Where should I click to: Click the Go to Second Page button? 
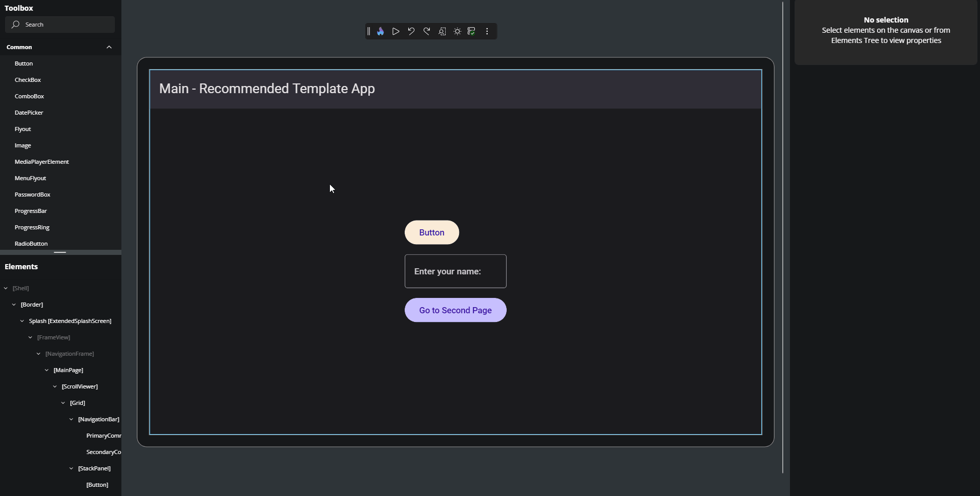tap(455, 310)
